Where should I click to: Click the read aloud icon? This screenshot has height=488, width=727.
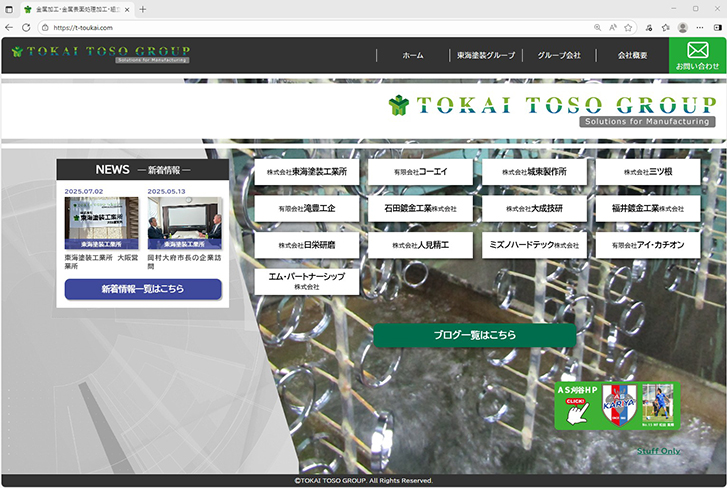[x=613, y=27]
